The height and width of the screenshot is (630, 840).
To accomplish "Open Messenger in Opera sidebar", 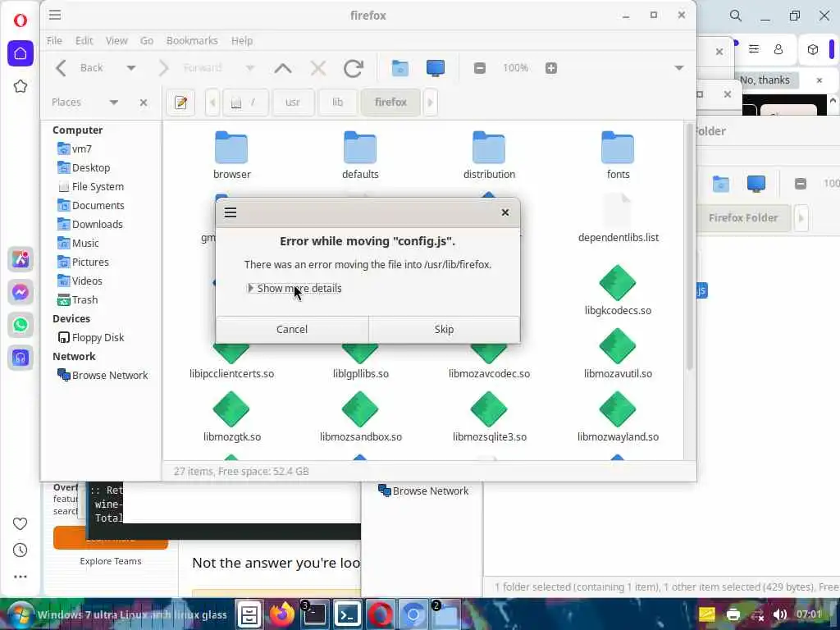I will pyautogui.click(x=21, y=293).
